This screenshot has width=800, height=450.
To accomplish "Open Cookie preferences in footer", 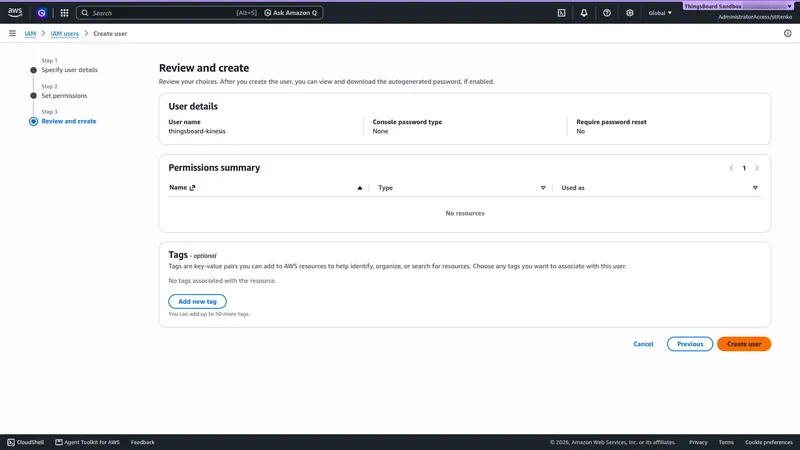I will pos(768,442).
